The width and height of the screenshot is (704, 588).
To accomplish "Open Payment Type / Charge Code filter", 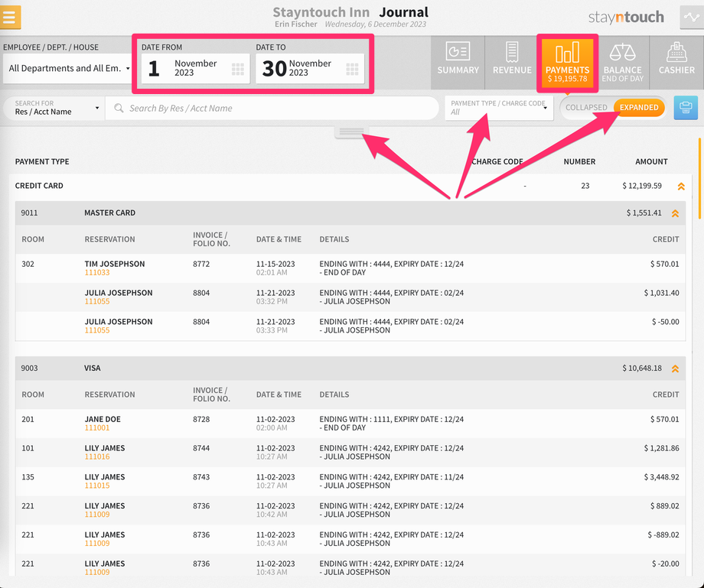I will 499,108.
